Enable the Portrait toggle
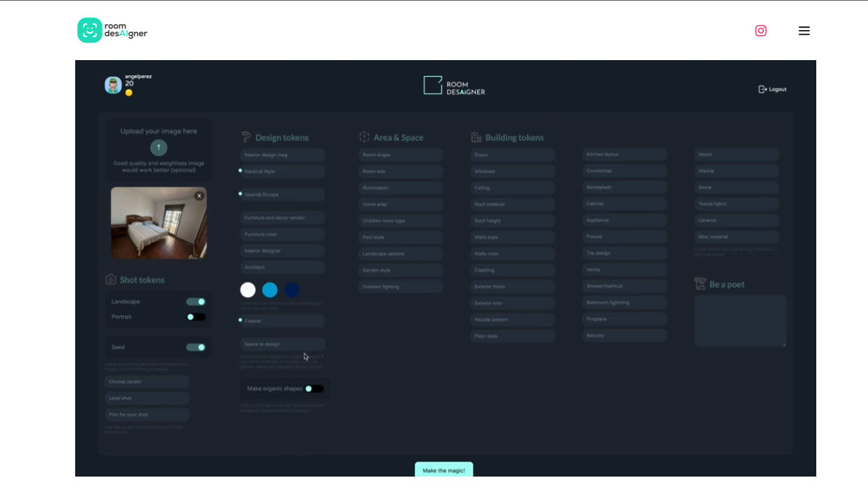 coord(195,317)
